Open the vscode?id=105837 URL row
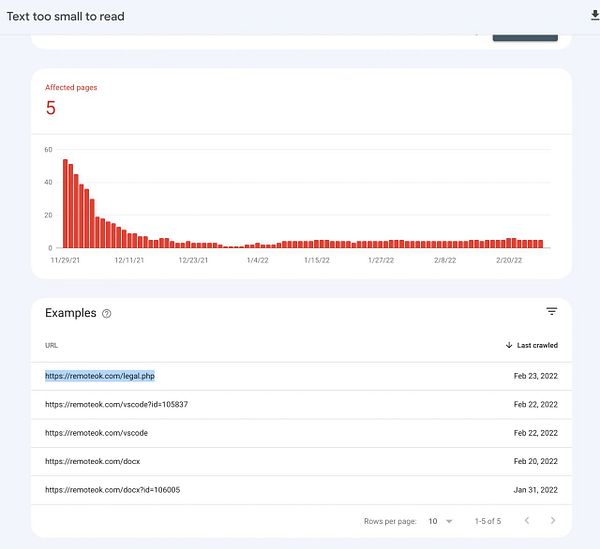 pyautogui.click(x=116, y=405)
